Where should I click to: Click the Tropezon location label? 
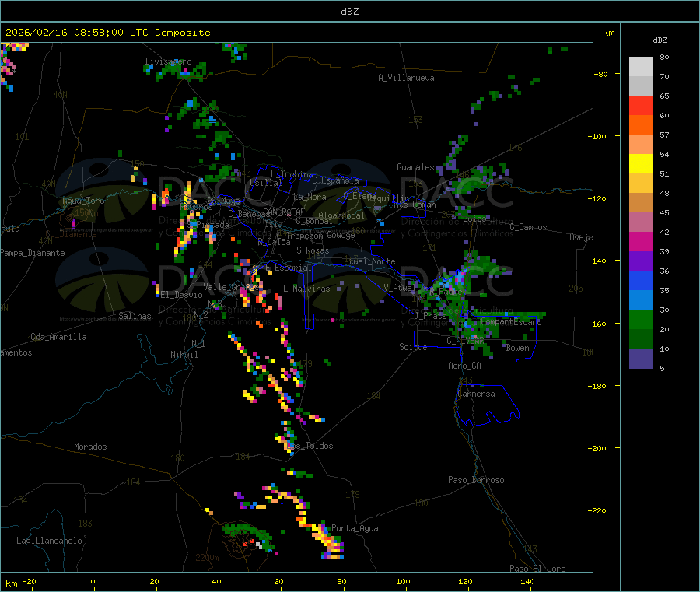(305, 235)
